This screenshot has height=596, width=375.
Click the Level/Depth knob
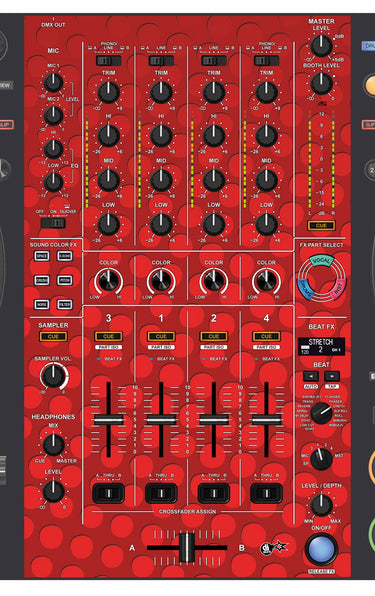(x=321, y=505)
